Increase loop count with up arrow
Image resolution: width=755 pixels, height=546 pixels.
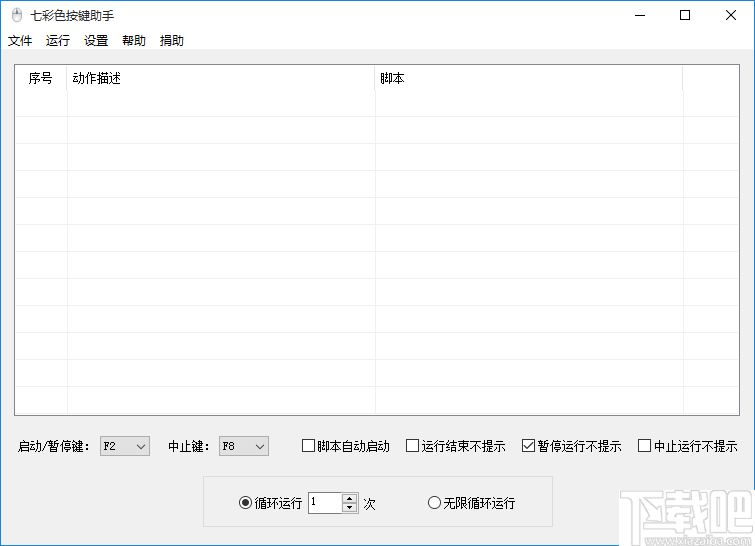pyautogui.click(x=350, y=499)
